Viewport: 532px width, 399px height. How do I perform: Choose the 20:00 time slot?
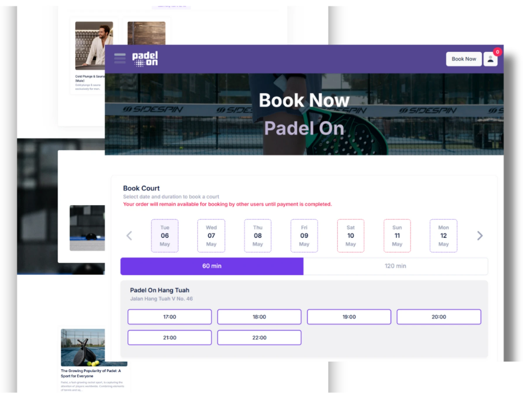tap(439, 317)
